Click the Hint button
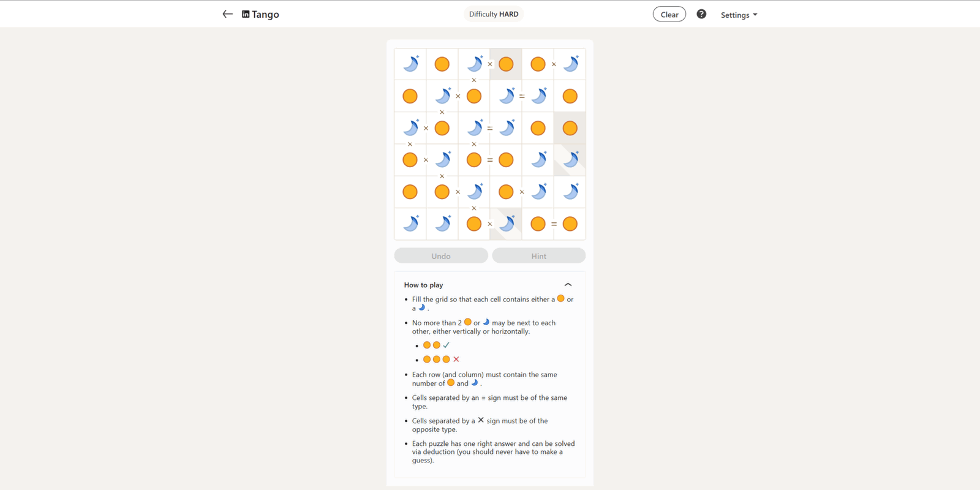 coord(539,255)
